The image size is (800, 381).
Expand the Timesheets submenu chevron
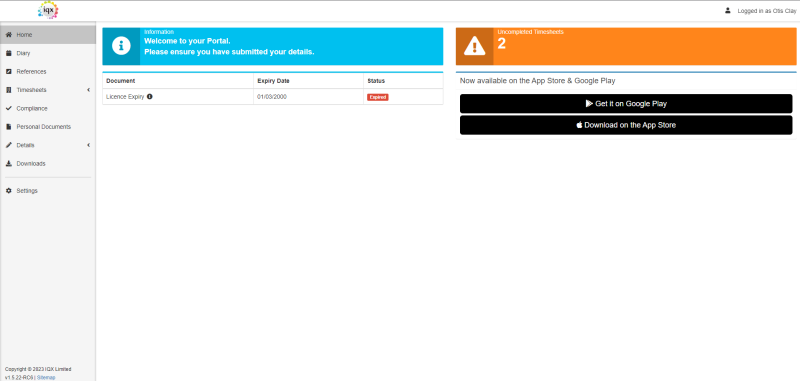[x=89, y=90]
